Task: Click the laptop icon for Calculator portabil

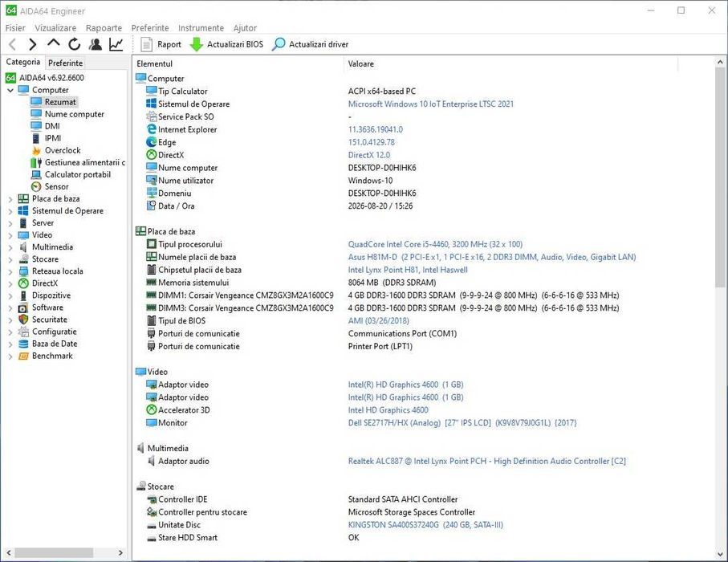Action: pyautogui.click(x=36, y=175)
